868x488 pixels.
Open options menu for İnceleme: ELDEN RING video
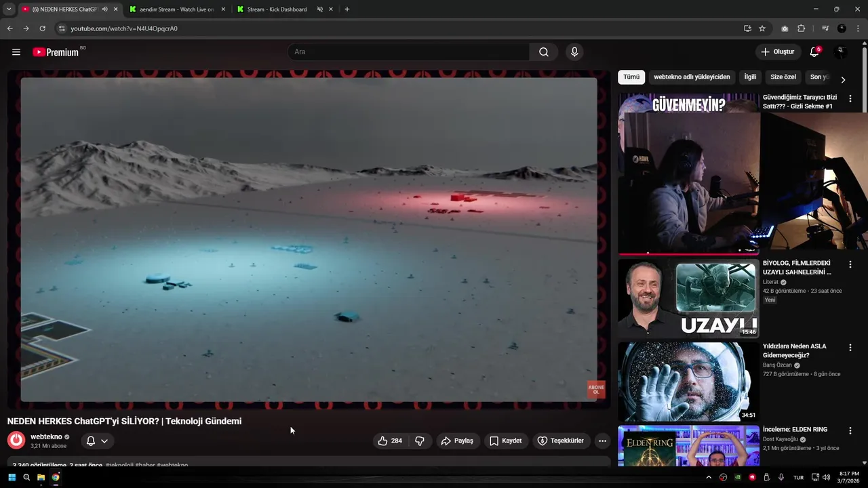[x=850, y=430]
